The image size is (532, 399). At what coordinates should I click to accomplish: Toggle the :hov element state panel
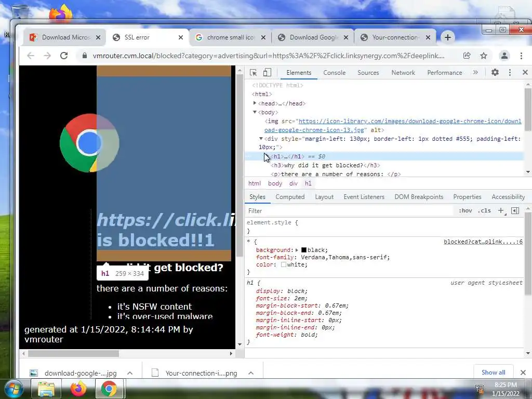(465, 211)
